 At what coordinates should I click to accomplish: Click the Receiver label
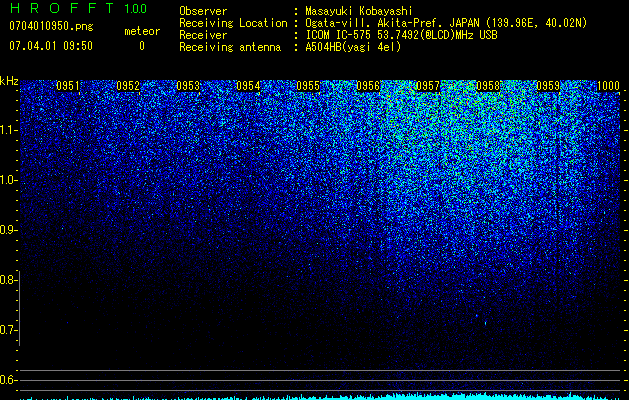click(203, 35)
